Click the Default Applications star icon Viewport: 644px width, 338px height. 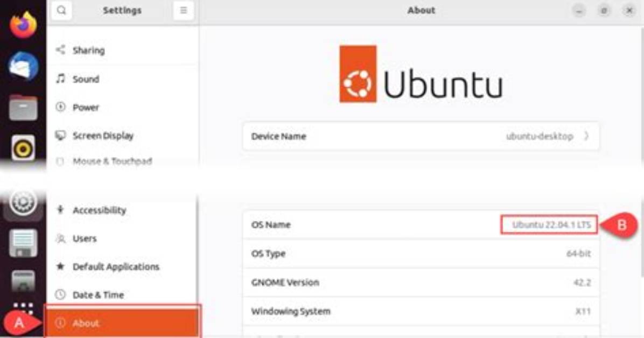pyautogui.click(x=60, y=266)
